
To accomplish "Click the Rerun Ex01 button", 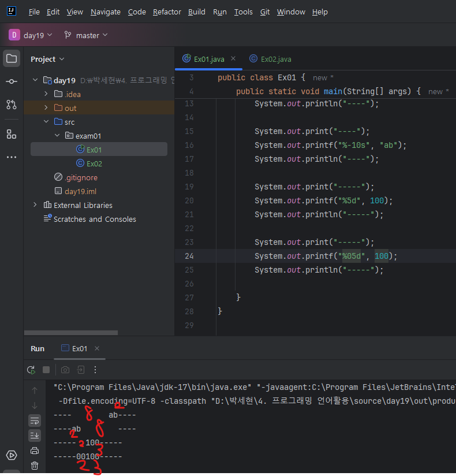I will pos(31,370).
